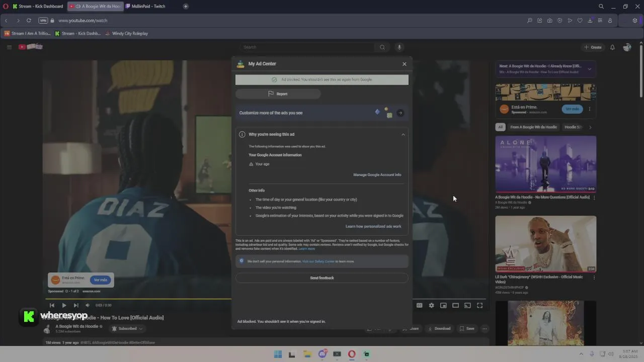644x362 pixels.
Task: Save the video to a playlist
Action: click(467, 329)
